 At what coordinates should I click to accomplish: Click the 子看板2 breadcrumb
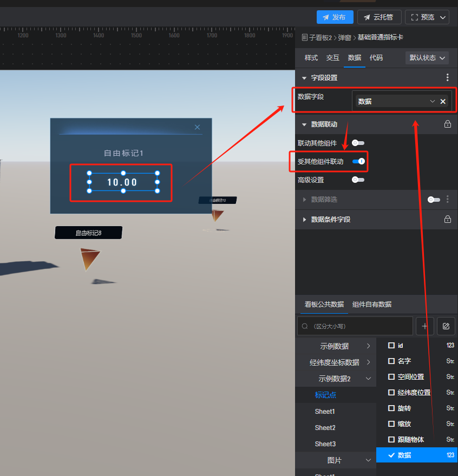[320, 38]
